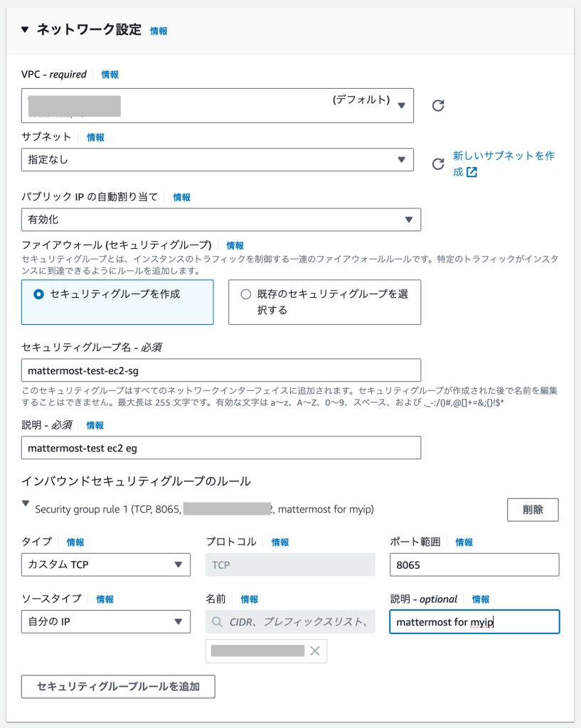The width and height of the screenshot is (581, 728).
Task: Open the ソースタイプ dropdown showing 自分の IP
Action: click(x=106, y=622)
